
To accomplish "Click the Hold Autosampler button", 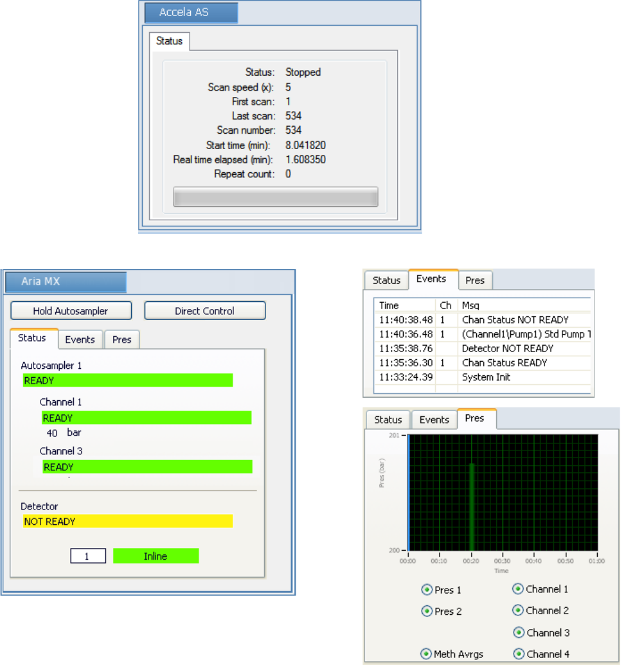I will [x=71, y=311].
